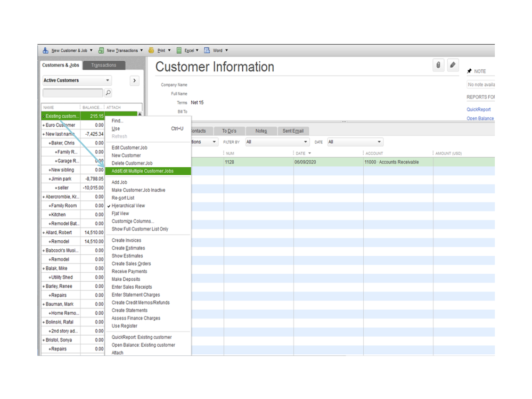Click the Excel export icon
This screenshot has width=532, height=399.
pyautogui.click(x=179, y=51)
